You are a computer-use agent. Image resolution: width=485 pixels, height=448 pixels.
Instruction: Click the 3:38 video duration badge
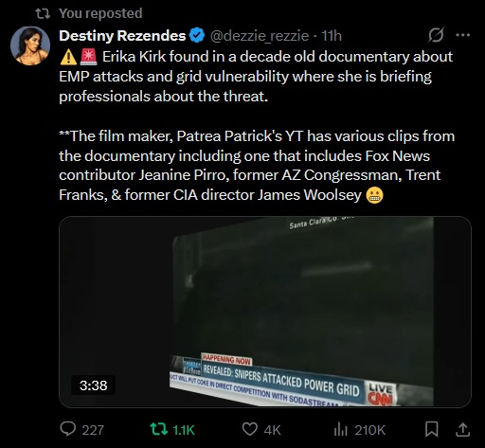coord(94,385)
